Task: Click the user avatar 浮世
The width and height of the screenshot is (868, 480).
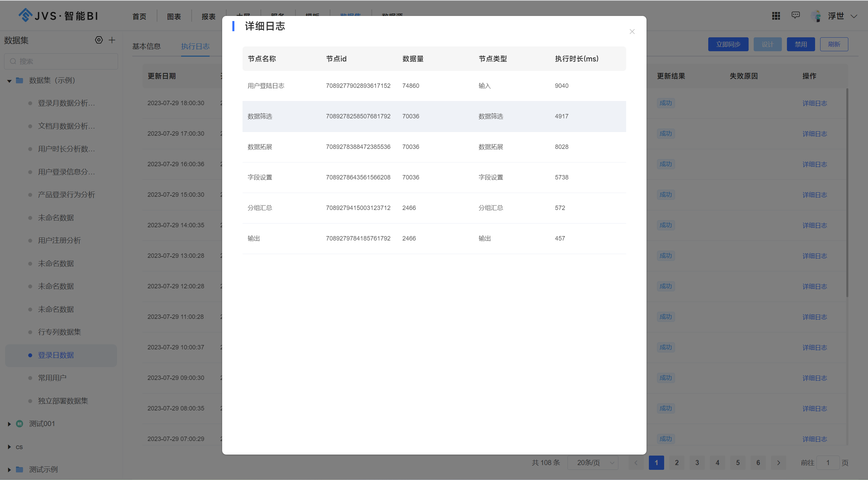Action: (x=816, y=16)
